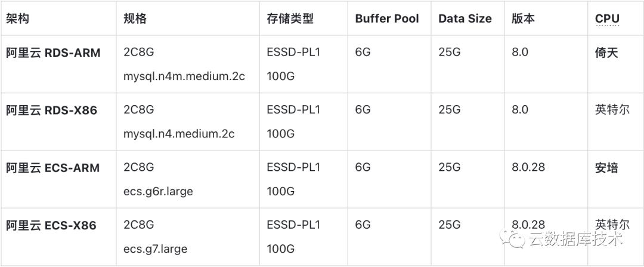Screen dimensions: 644x267
Task: Click the 阿里云 ECS-ARM row label
Action: [52, 168]
